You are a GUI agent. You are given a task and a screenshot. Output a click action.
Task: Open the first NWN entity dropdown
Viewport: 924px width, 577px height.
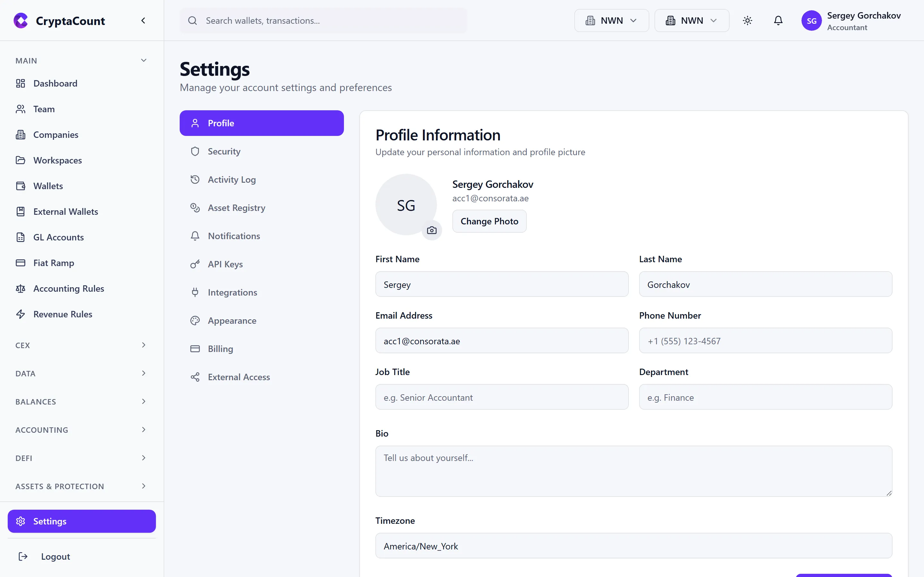[x=611, y=20]
